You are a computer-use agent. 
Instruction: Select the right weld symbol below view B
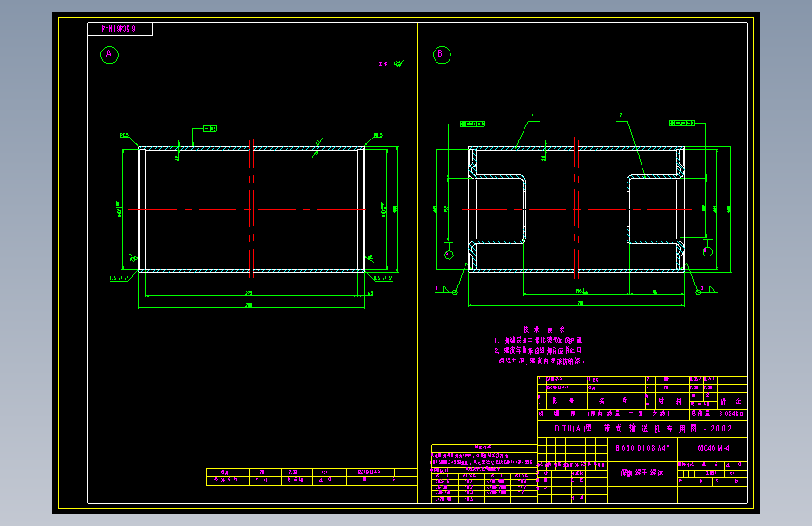(x=707, y=290)
